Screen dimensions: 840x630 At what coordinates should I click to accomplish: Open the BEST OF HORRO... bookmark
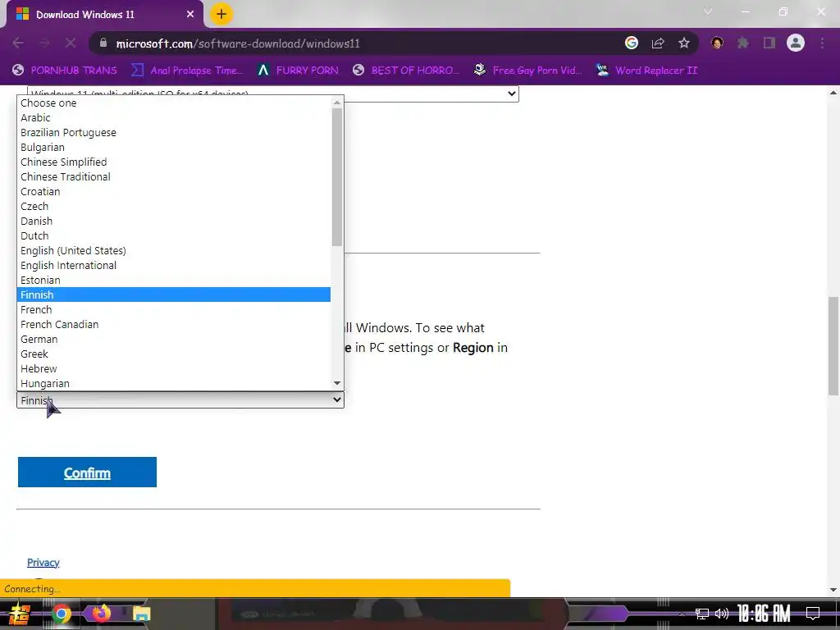point(406,71)
